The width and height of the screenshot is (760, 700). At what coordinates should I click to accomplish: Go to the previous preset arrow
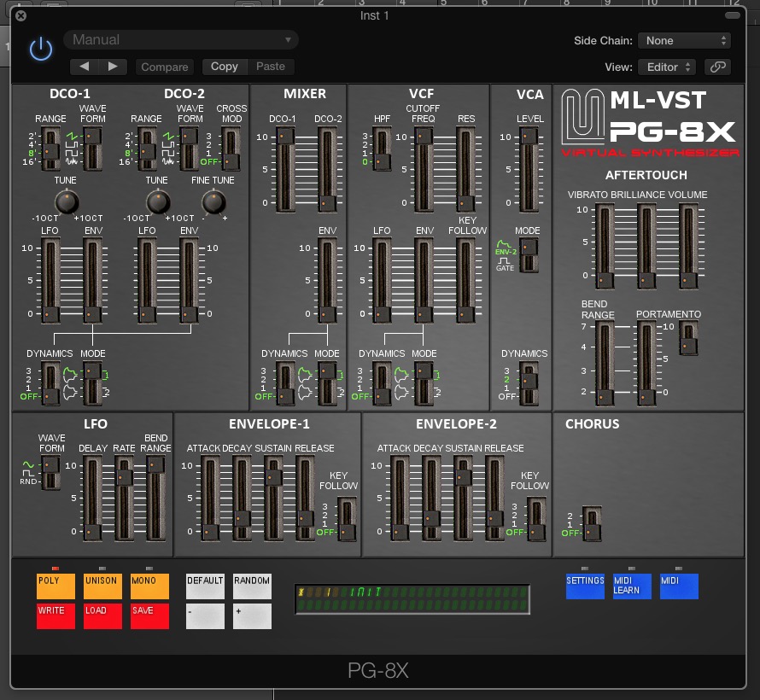(x=85, y=67)
